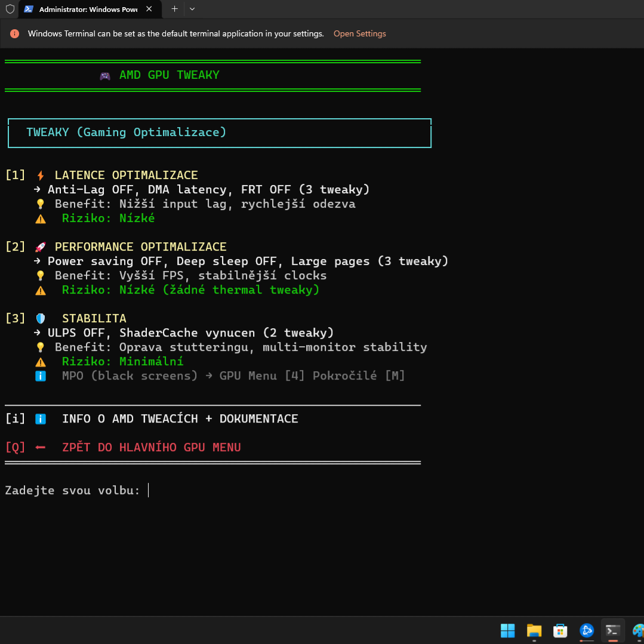
Task: Open a new terminal tab with the plus button
Action: coord(174,10)
